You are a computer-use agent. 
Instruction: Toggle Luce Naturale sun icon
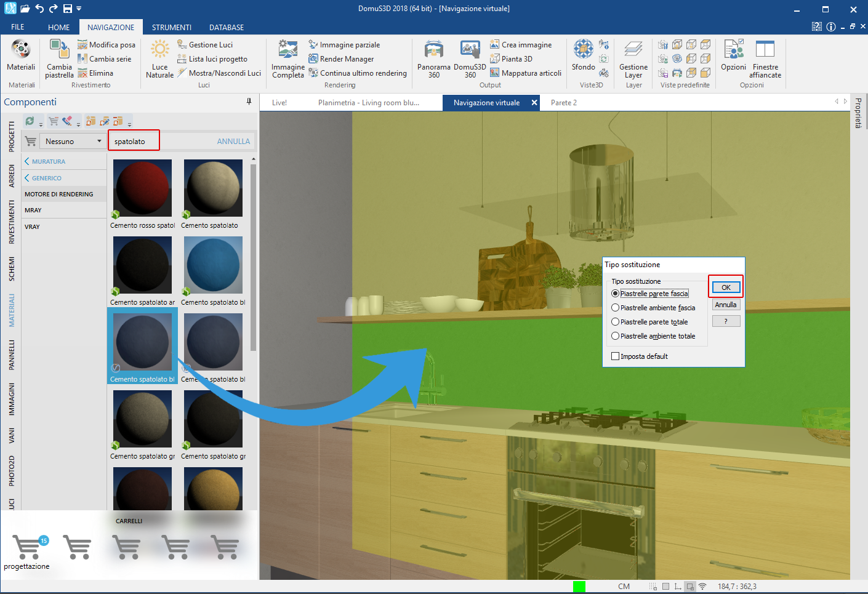coord(159,49)
